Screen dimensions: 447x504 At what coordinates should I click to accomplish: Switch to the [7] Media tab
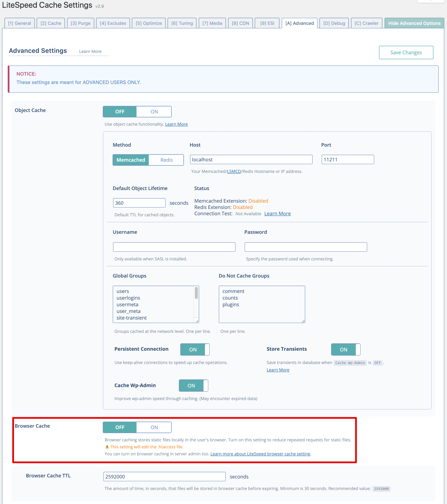212,23
